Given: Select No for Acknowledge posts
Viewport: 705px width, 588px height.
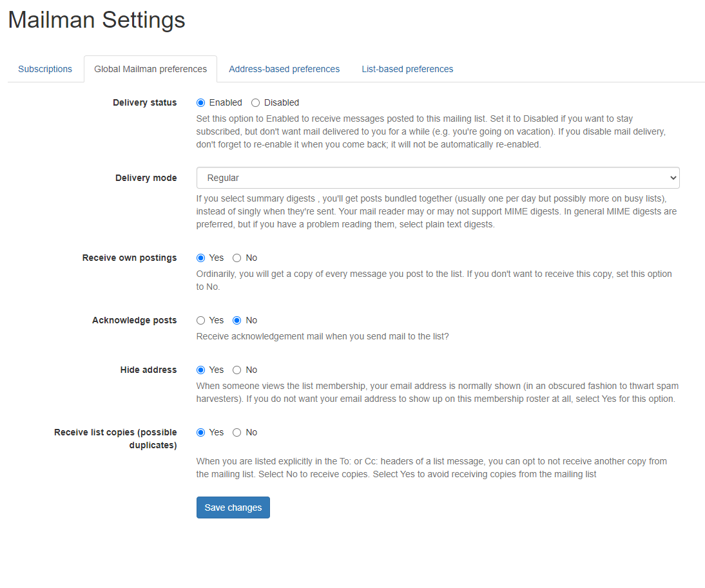Looking at the screenshot, I should tap(237, 320).
